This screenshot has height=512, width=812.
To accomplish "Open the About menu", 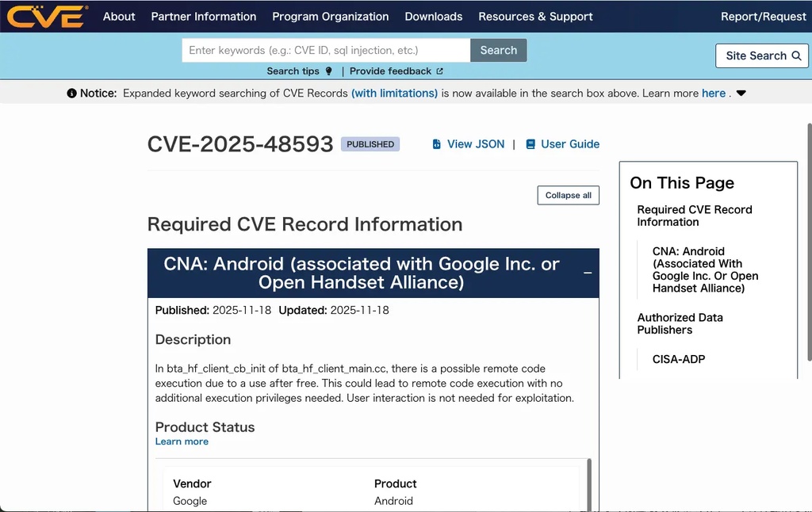I will click(119, 17).
